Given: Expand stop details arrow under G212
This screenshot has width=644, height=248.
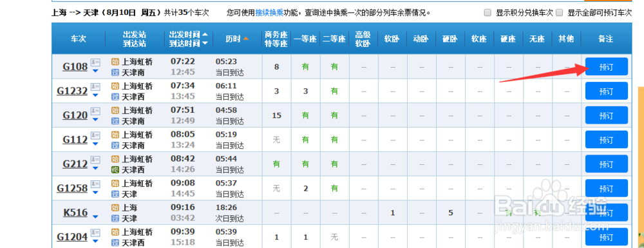Looking at the screenshot, I should 95,168.
